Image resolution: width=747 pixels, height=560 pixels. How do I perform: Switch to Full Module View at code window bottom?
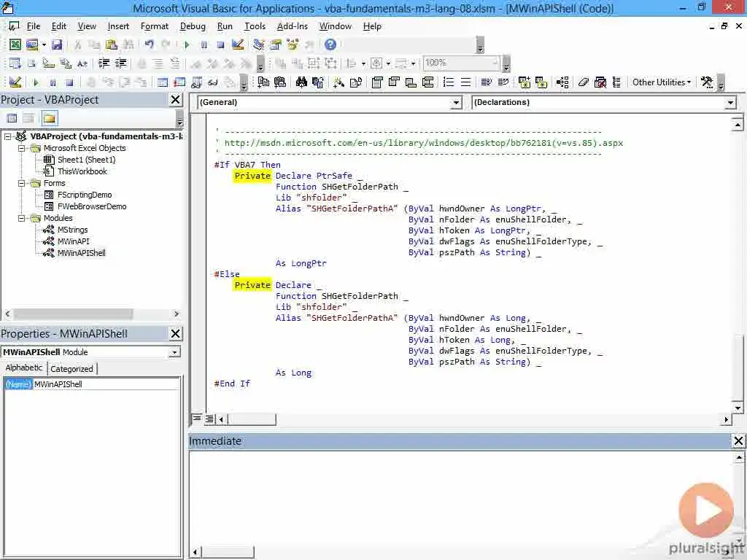(x=209, y=419)
